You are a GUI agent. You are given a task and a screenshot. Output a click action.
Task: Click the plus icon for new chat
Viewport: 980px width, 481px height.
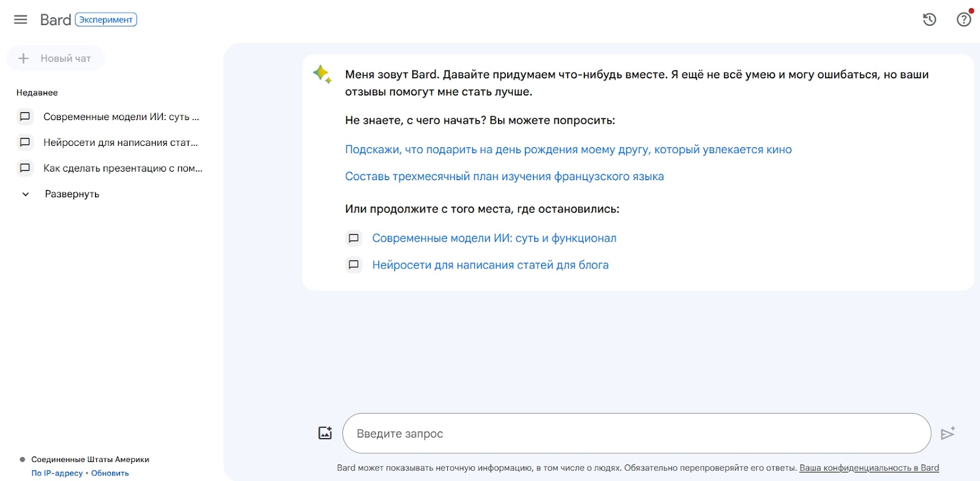coord(23,58)
